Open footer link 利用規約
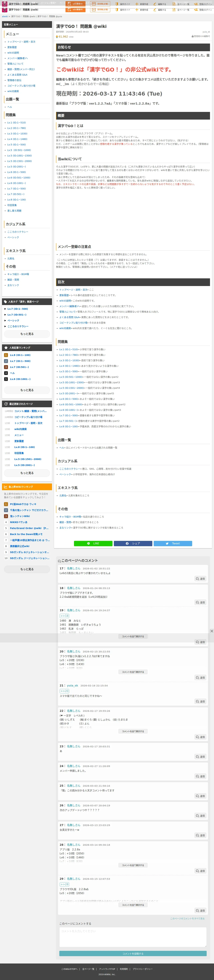This screenshot has width=214, height=980. coord(124,969)
